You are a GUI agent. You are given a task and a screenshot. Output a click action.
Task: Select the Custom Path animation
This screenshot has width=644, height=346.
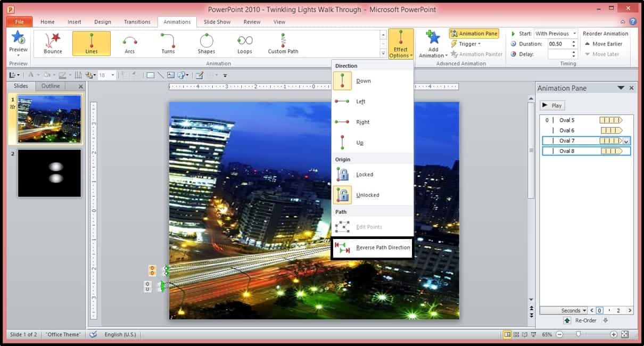pos(283,44)
